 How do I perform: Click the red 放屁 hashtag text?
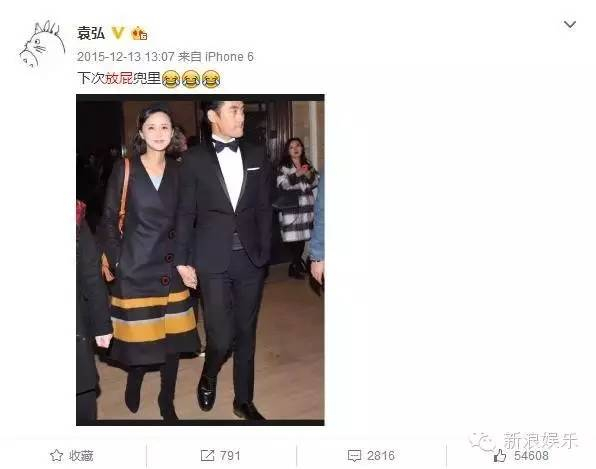point(119,78)
